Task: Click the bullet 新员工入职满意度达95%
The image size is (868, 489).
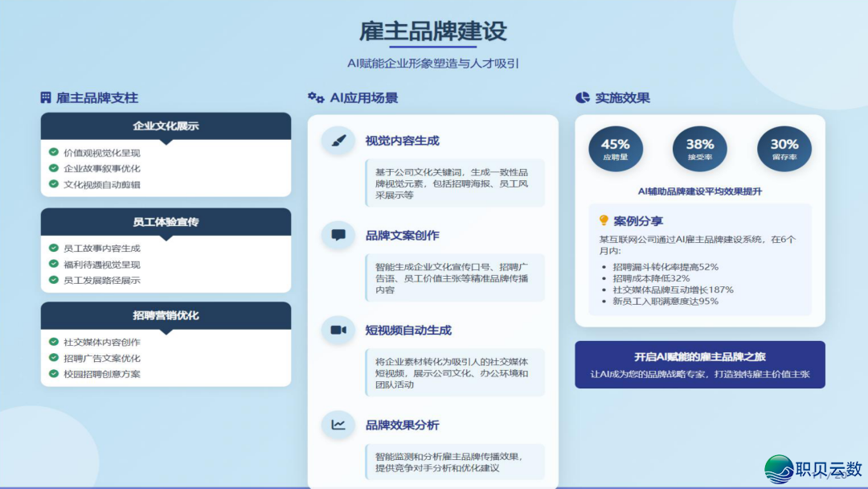Action: click(x=665, y=302)
